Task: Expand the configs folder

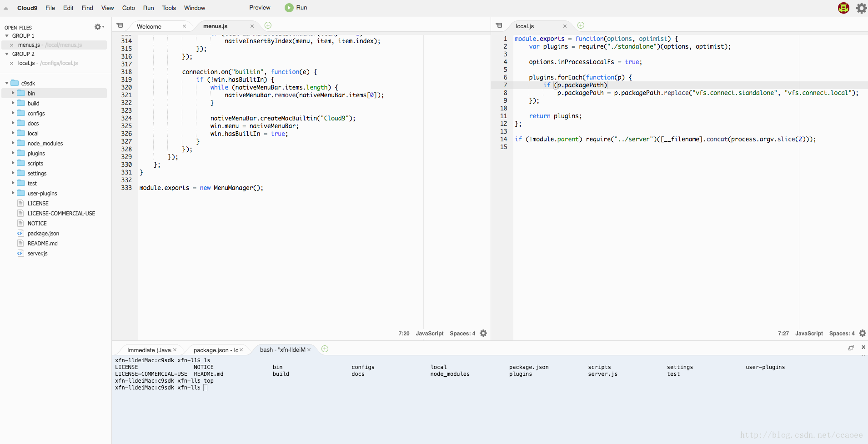Action: pyautogui.click(x=13, y=113)
